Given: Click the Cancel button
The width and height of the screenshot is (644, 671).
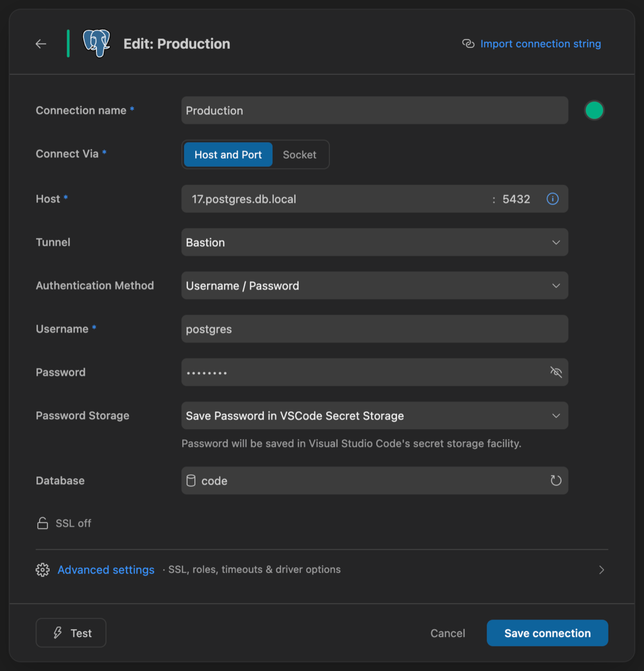Looking at the screenshot, I should point(448,633).
